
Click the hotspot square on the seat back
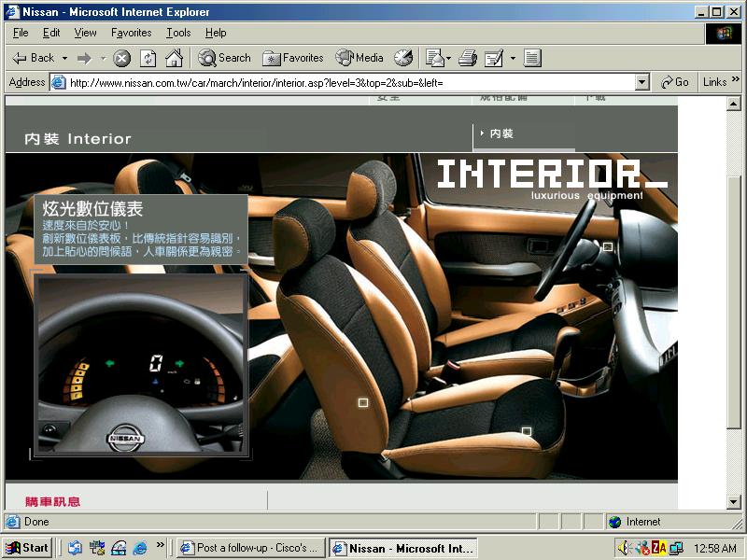(x=363, y=403)
